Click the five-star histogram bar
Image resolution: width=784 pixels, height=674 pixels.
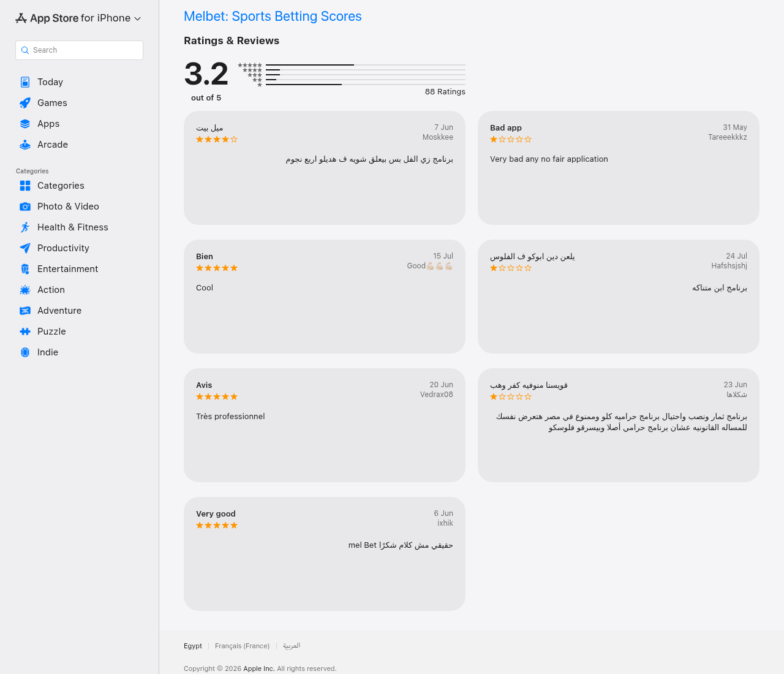[366, 65]
